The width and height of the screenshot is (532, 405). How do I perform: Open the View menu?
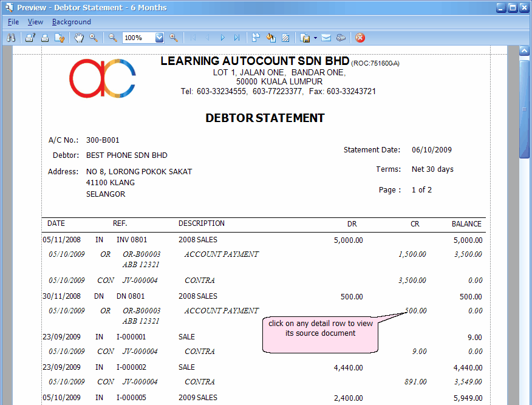(x=35, y=22)
